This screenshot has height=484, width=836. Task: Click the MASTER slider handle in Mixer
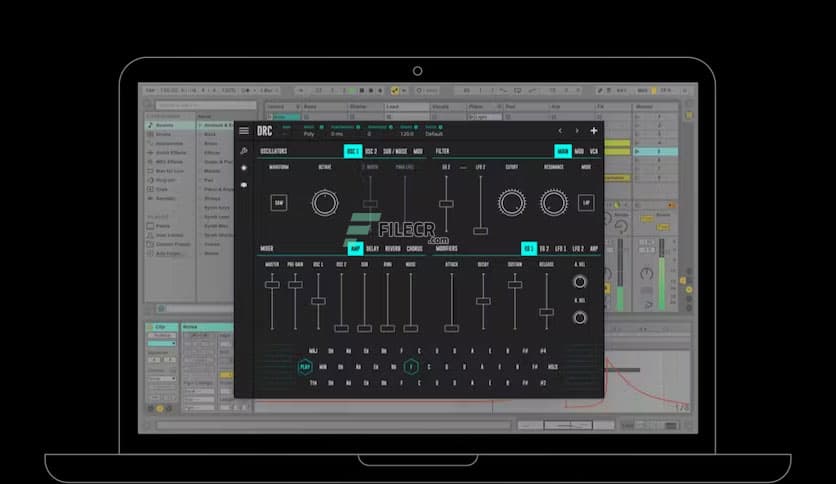272,285
